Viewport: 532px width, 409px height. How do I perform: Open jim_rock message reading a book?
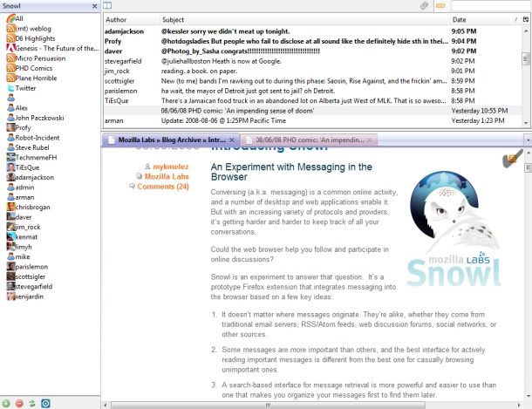pos(312,71)
